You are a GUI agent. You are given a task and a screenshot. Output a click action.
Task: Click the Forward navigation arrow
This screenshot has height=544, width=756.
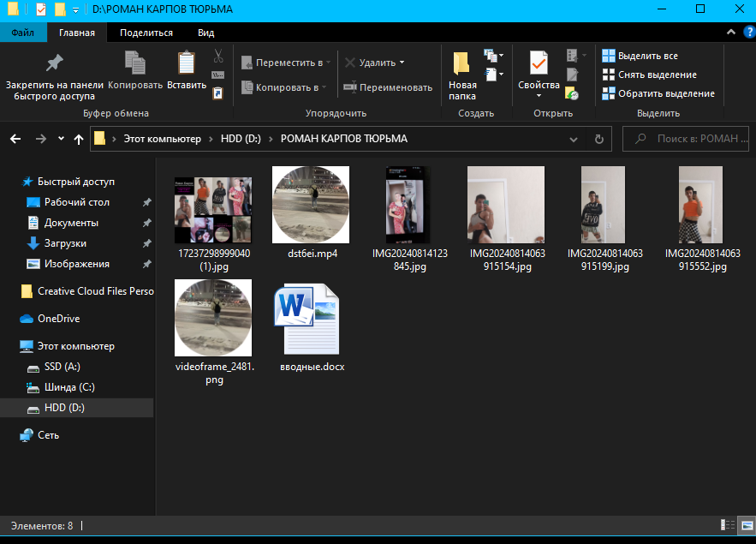click(41, 139)
